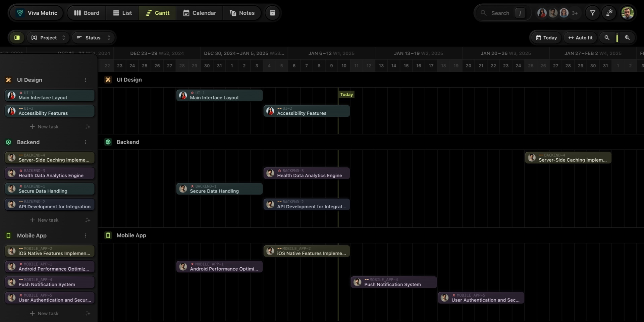Open the Project grouping dropdown

[48, 38]
